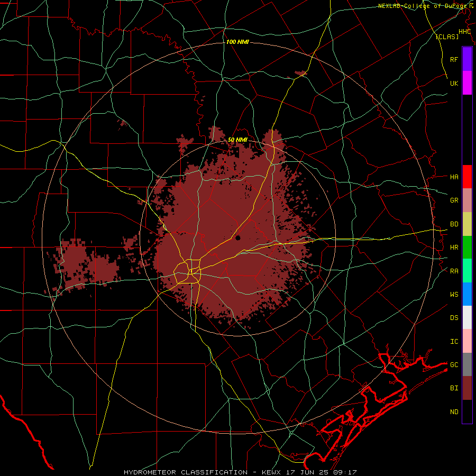Click the HA legend label
476x476 pixels.
454,177
